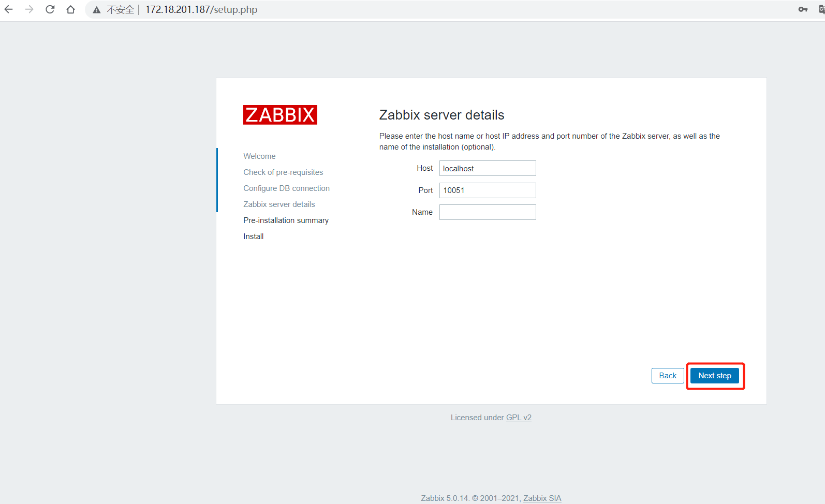Click the address bar URL setup.php
This screenshot has height=504, width=825.
(201, 9)
